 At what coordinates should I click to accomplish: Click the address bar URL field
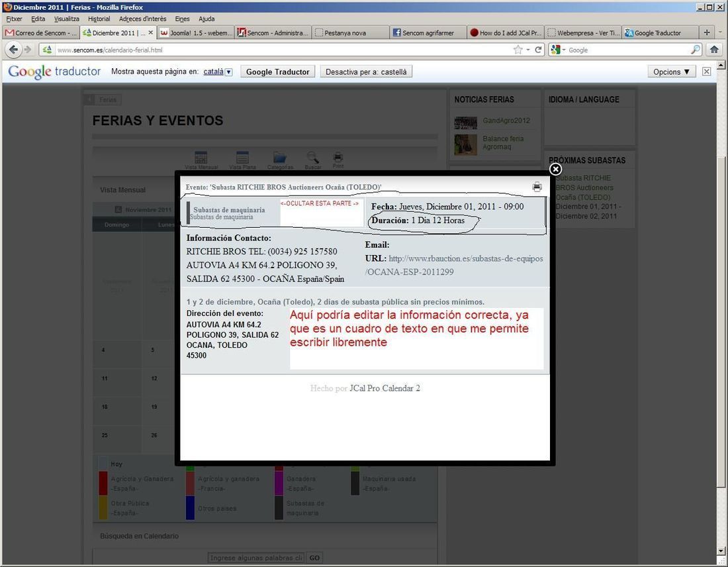[x=283, y=50]
